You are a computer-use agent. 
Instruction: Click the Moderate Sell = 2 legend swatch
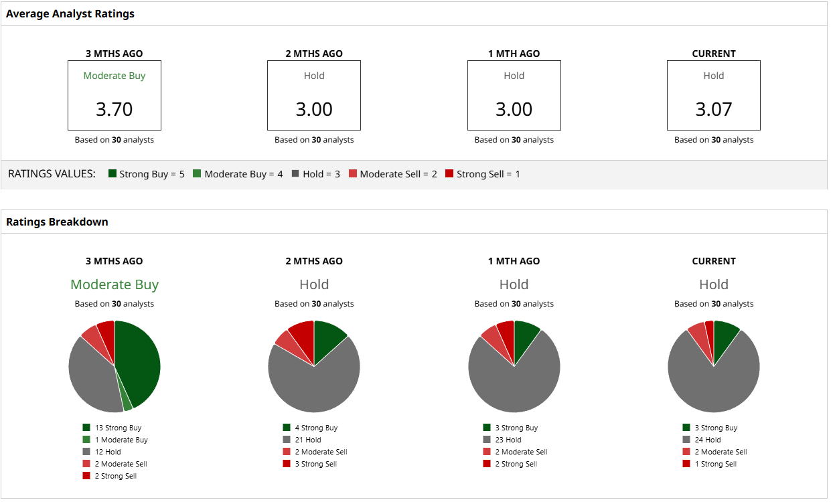click(x=353, y=174)
